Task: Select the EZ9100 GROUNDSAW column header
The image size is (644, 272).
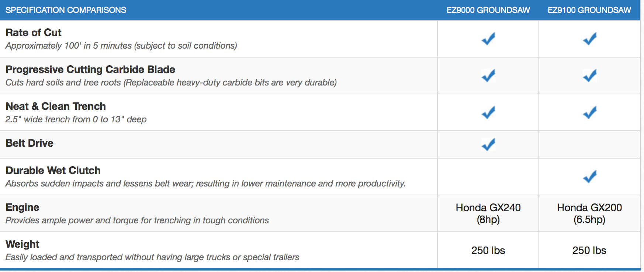Action: tap(589, 10)
